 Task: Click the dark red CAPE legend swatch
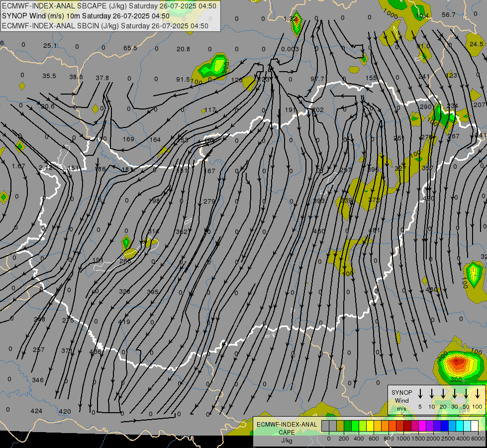click(x=407, y=426)
